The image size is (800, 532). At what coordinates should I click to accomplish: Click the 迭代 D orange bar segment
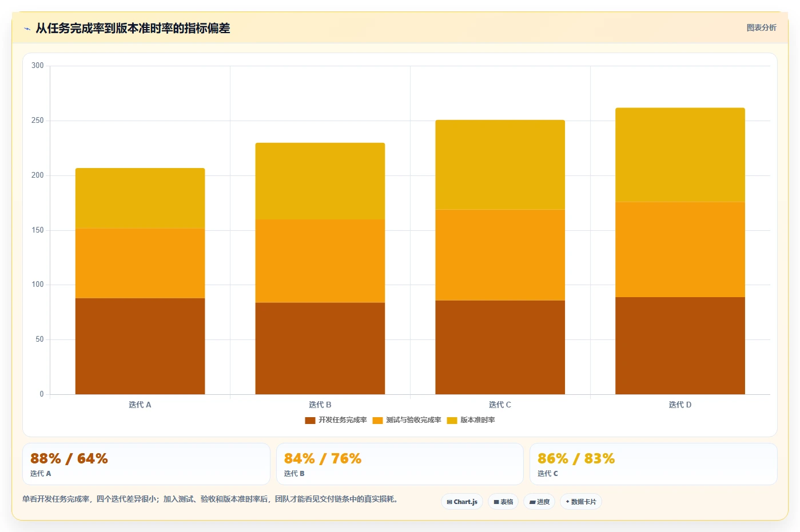[x=680, y=250]
